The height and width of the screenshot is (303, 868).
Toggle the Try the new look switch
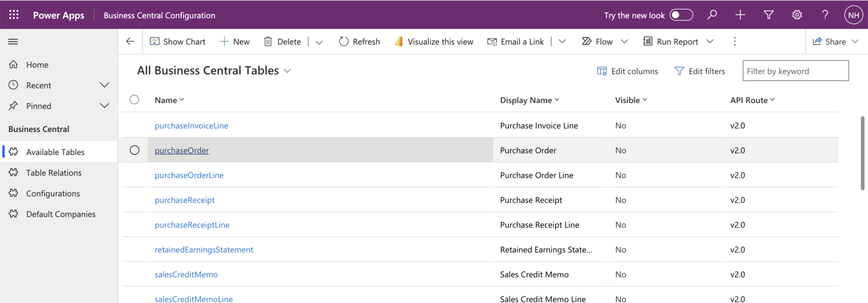click(x=681, y=15)
